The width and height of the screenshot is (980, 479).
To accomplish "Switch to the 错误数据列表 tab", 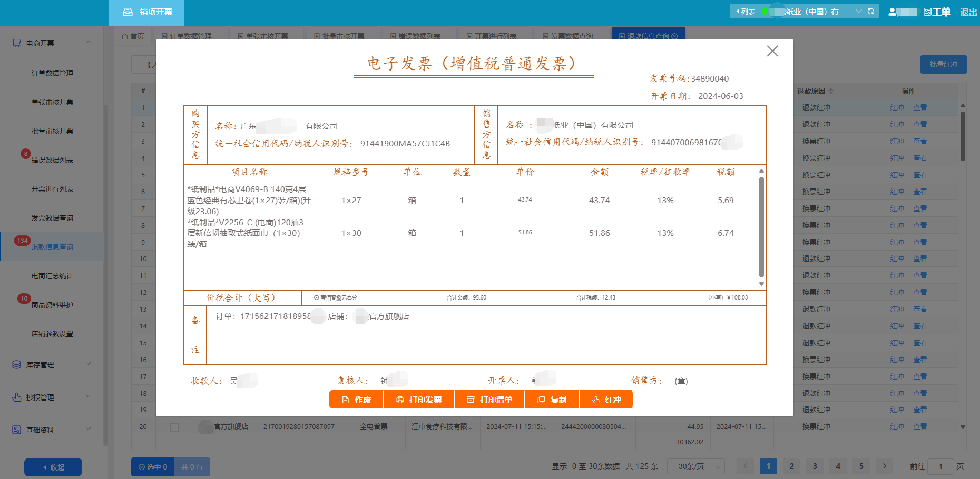I will [x=415, y=36].
